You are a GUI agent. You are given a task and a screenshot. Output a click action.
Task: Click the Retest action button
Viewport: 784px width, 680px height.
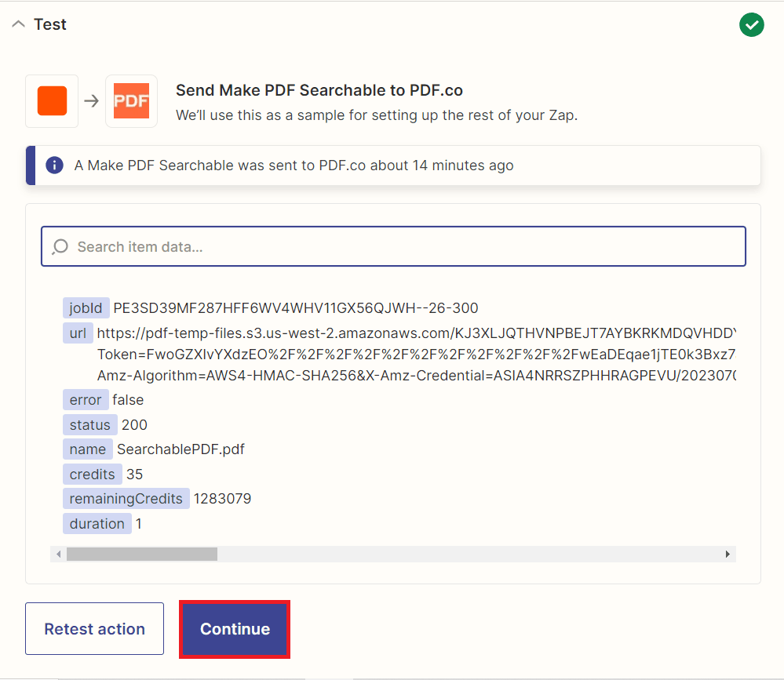[94, 628]
